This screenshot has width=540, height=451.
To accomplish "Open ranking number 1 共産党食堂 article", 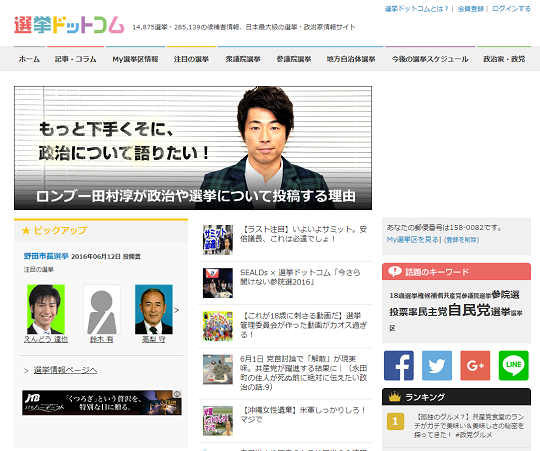I will click(x=469, y=426).
